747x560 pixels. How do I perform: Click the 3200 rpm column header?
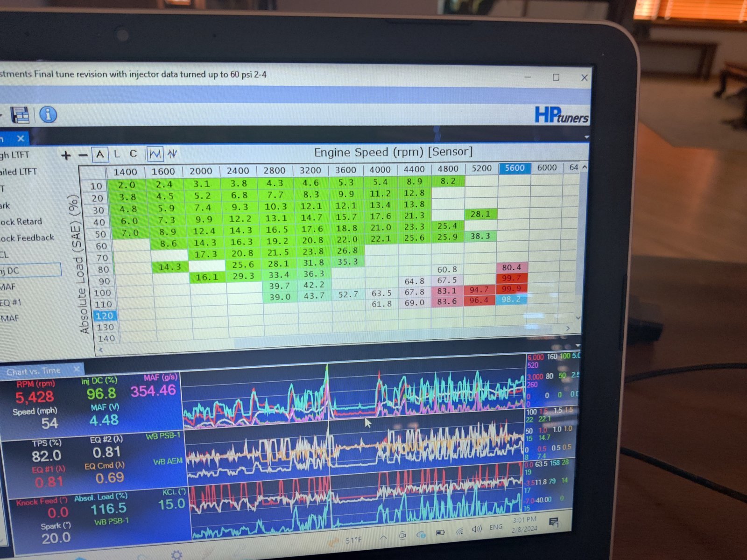coord(310,170)
